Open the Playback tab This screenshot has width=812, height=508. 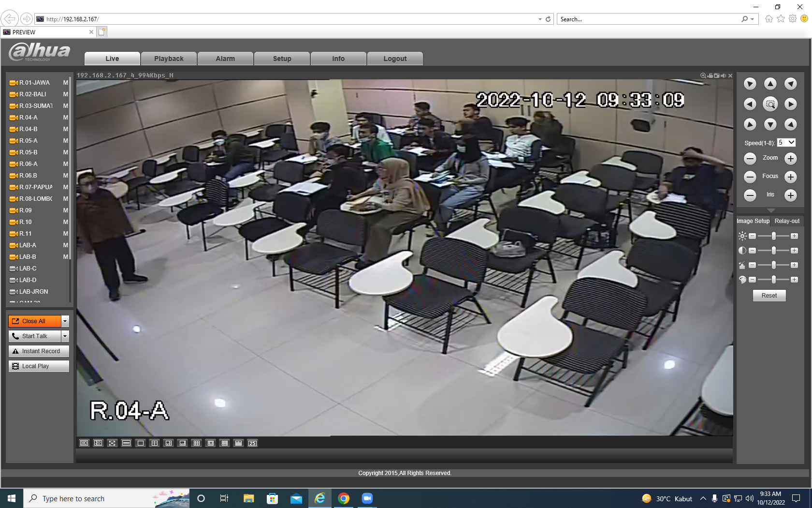click(169, 59)
